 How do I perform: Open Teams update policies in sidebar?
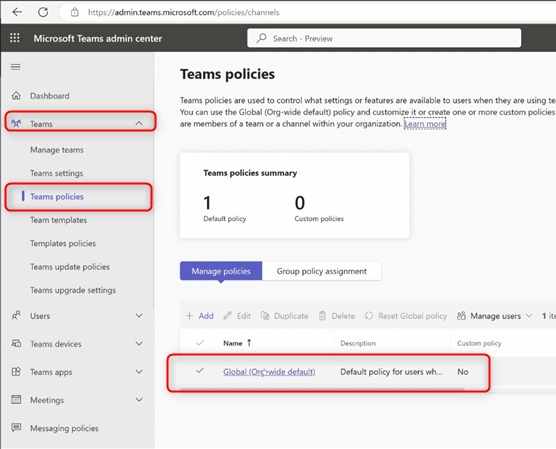click(x=70, y=267)
